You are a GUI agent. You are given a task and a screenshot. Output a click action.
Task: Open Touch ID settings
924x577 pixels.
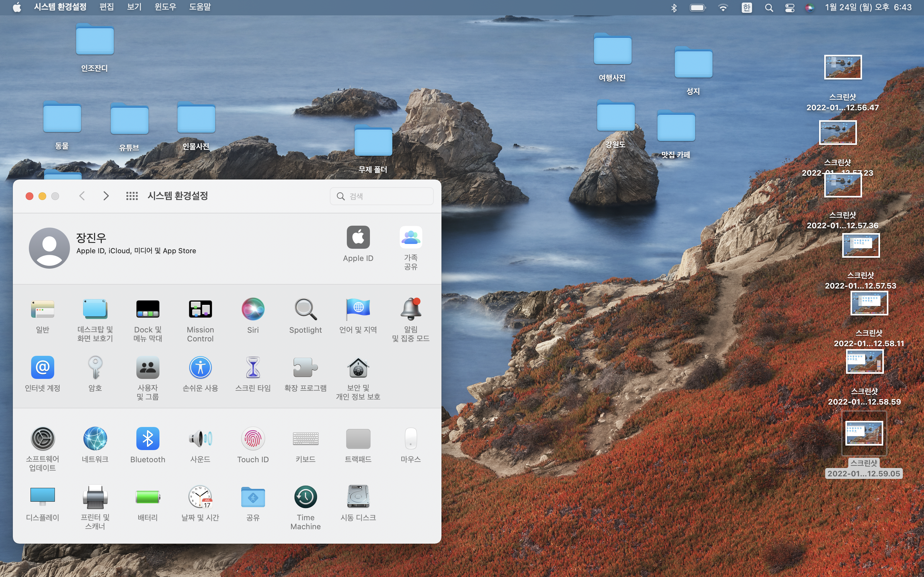point(253,439)
